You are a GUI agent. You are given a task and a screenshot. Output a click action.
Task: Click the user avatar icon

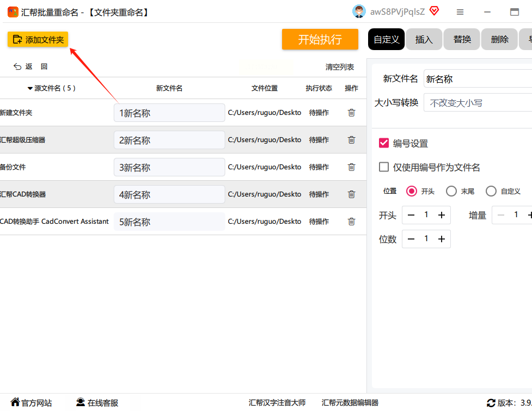point(359,11)
